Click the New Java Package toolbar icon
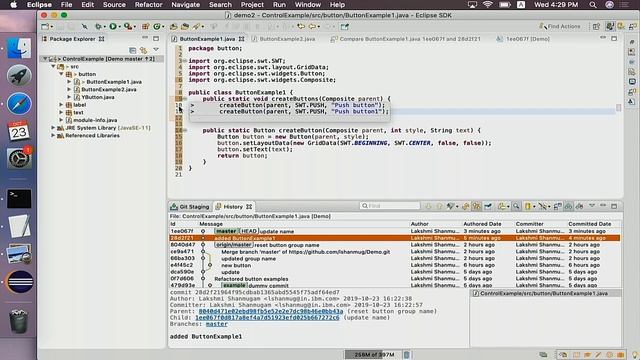640x360 pixels. (x=145, y=27)
